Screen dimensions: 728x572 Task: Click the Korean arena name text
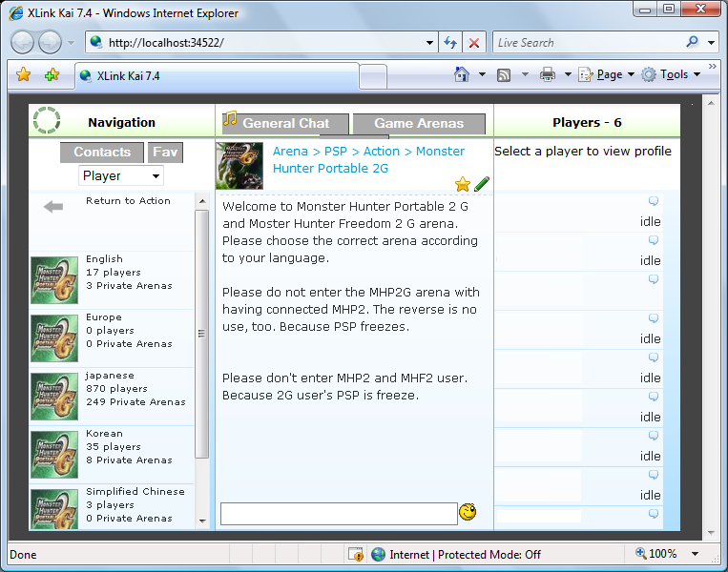(104, 434)
